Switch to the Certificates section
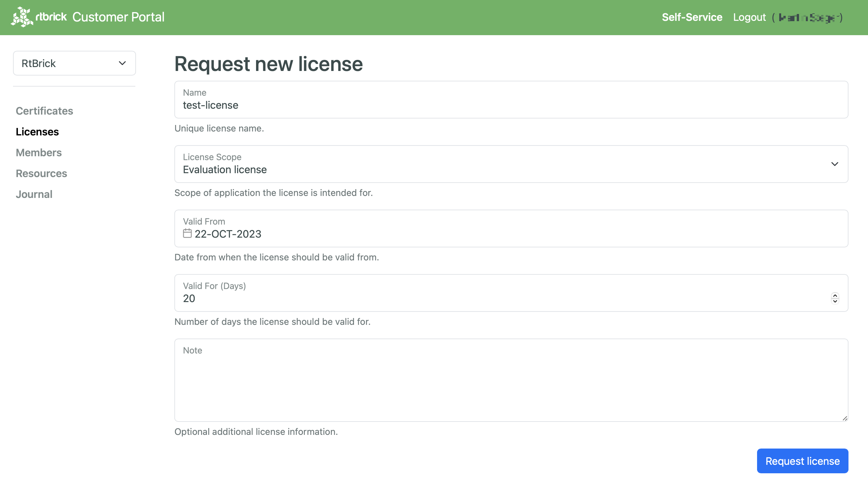This screenshot has width=868, height=485. pos(44,111)
